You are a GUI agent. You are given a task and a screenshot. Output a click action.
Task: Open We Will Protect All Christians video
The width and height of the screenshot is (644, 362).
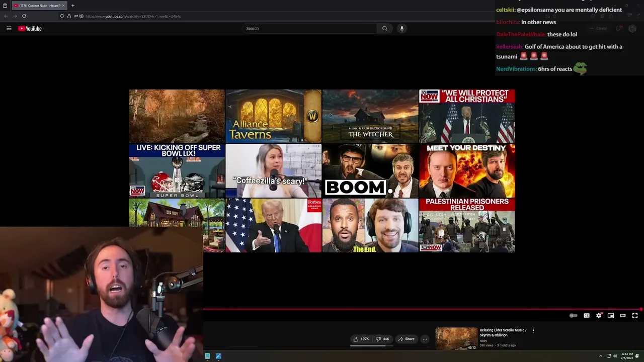click(467, 116)
